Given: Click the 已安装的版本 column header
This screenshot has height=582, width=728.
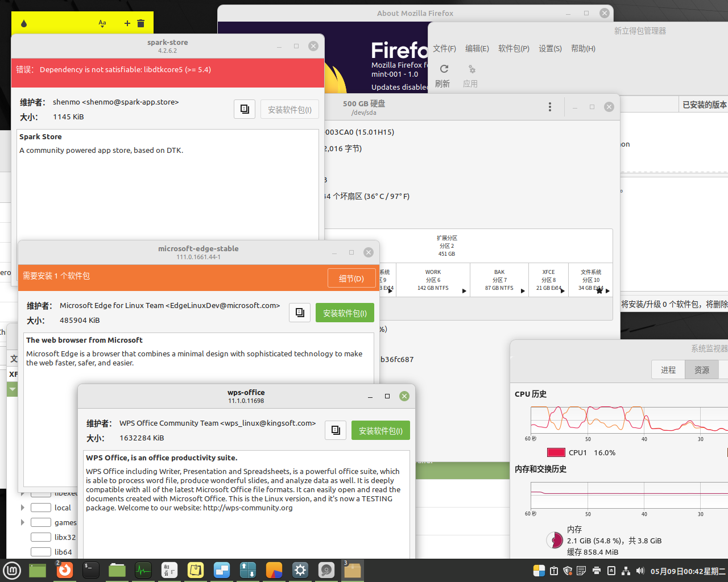Looking at the screenshot, I should pos(704,105).
